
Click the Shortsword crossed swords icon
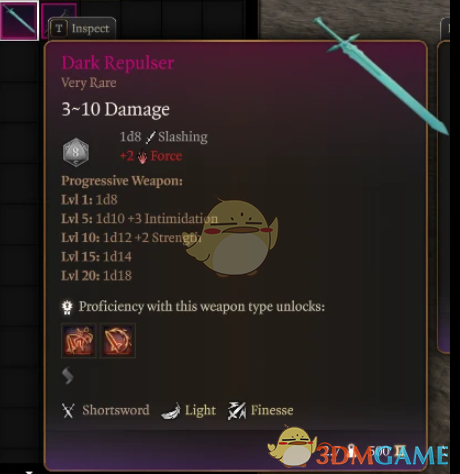tap(68, 410)
